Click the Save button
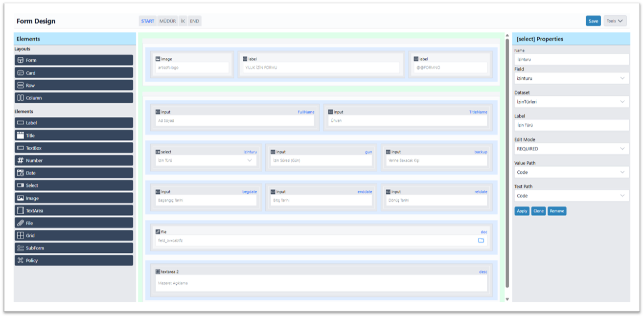644x317 pixels. 593,21
